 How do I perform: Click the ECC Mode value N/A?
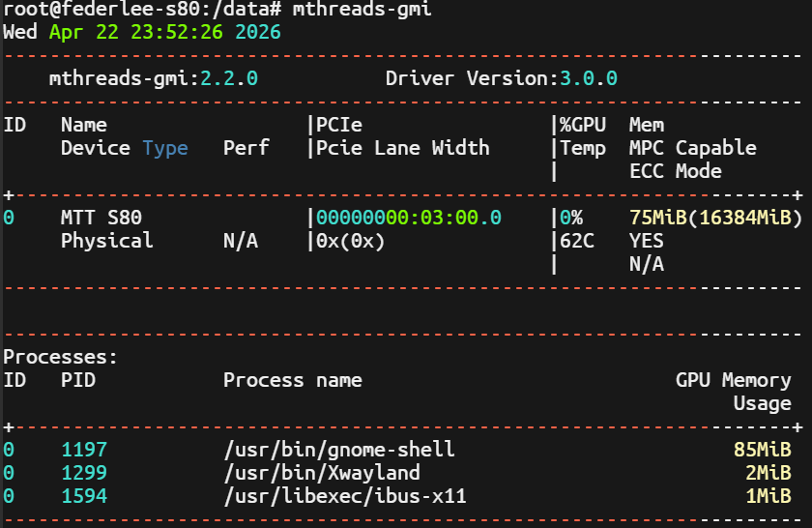tap(647, 264)
